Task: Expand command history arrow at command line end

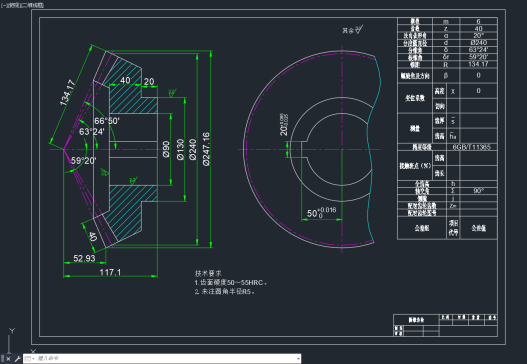Action: coord(298,359)
